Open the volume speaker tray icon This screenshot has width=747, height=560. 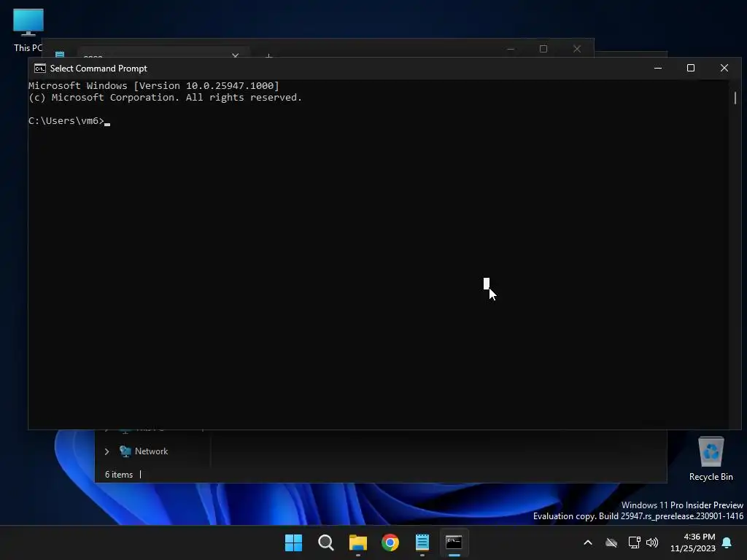652,542
